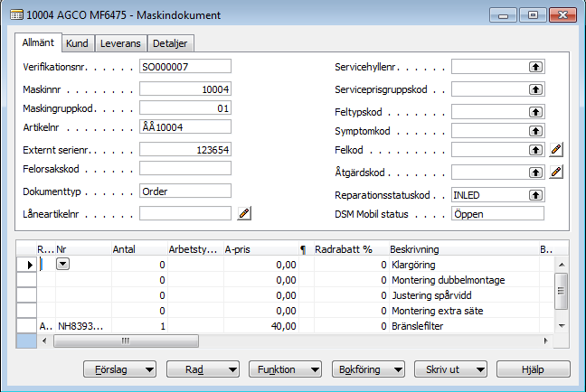Click the Bränslefilter description cell
This screenshot has height=392, width=586.
(464, 326)
